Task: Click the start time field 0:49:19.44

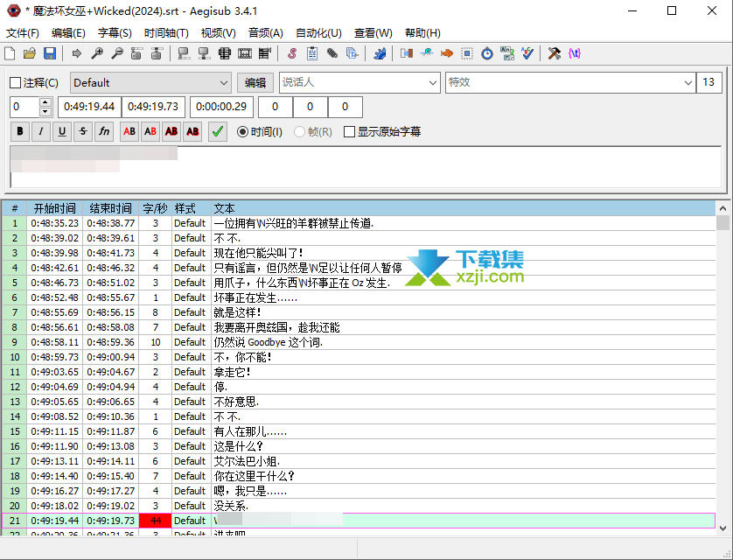Action: pos(89,107)
